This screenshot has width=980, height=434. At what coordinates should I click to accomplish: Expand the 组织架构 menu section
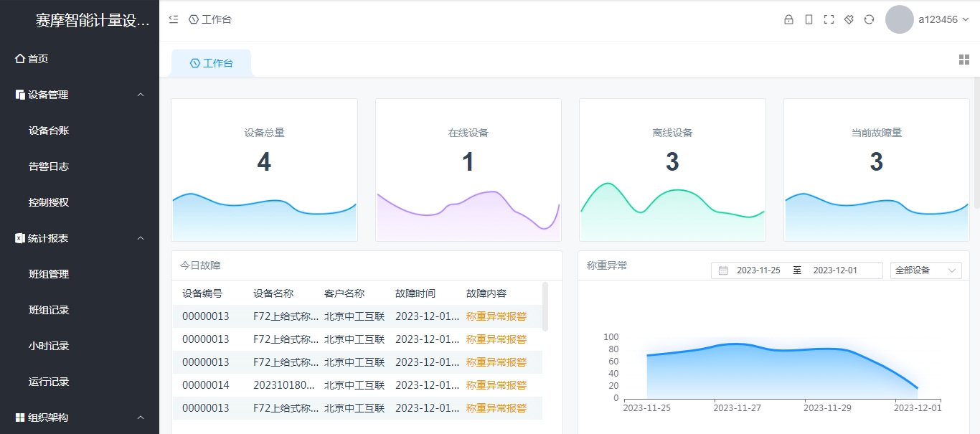79,417
